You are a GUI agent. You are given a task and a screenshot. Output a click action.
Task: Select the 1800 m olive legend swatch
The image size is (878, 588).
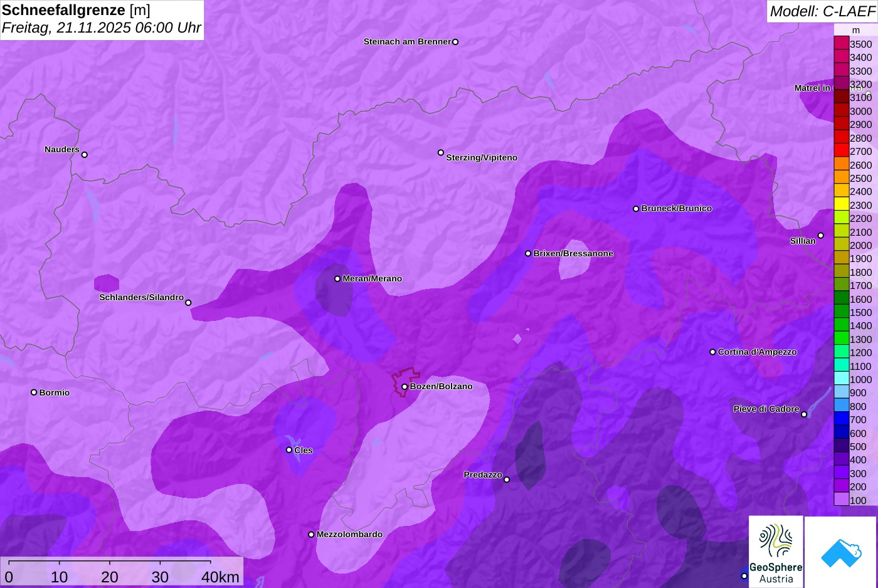pyautogui.click(x=841, y=271)
